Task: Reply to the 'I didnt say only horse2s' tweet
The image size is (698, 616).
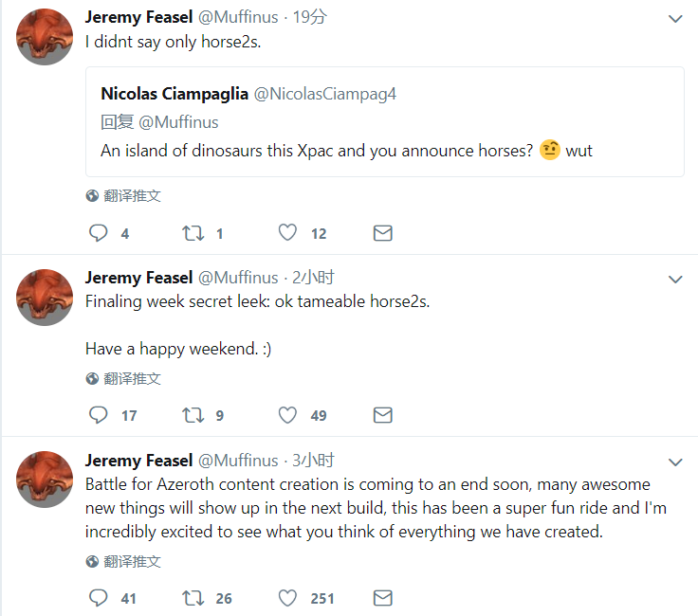Action: point(100,233)
